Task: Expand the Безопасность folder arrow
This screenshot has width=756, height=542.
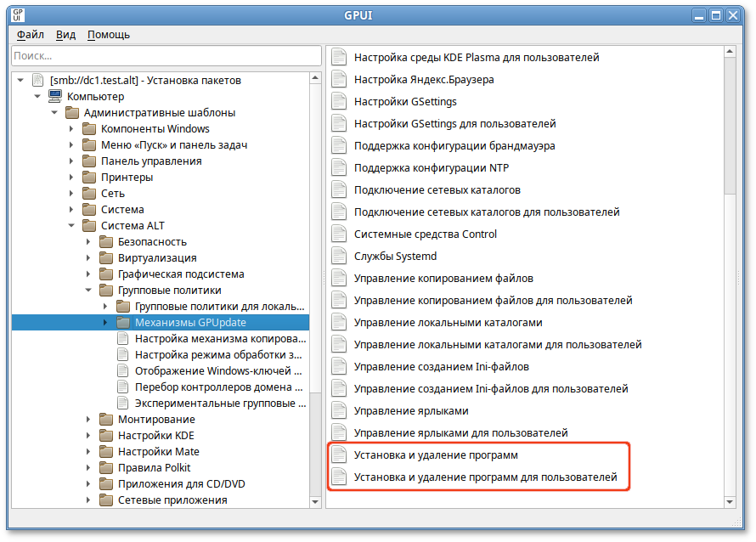Action: pos(88,242)
